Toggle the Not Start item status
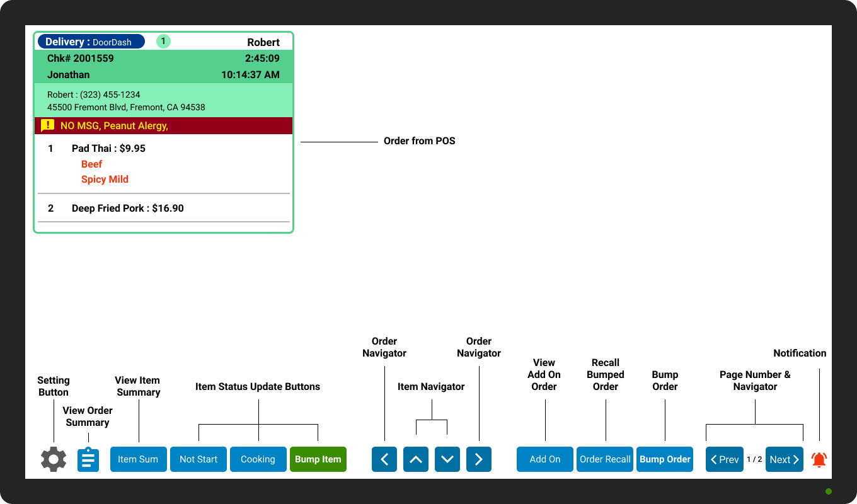Screen dimensions: 857x504 tap(198, 459)
